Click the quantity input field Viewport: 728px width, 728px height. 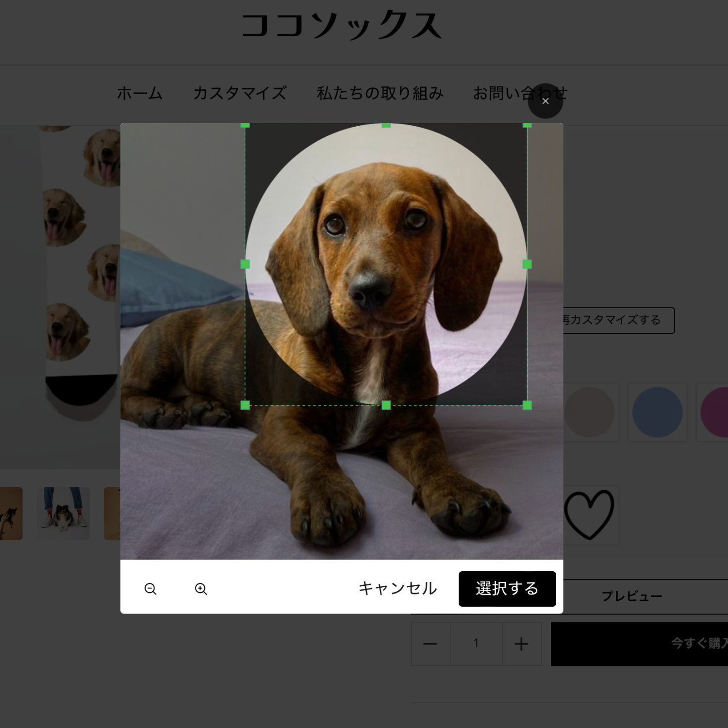click(476, 644)
